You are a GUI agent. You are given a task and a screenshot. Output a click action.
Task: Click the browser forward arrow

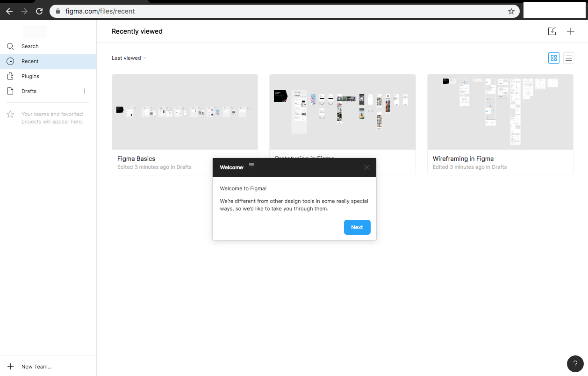[24, 11]
